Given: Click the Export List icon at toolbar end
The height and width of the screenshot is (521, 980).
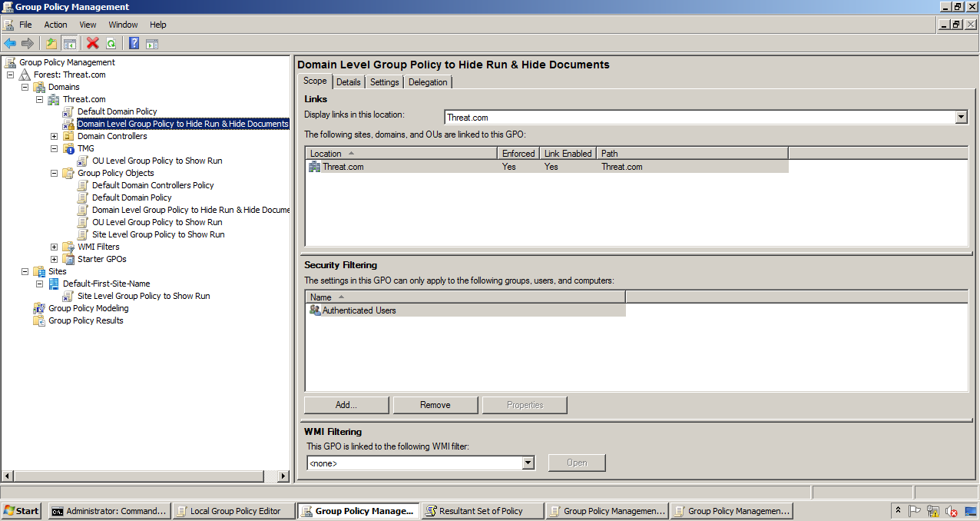Looking at the screenshot, I should [x=151, y=43].
